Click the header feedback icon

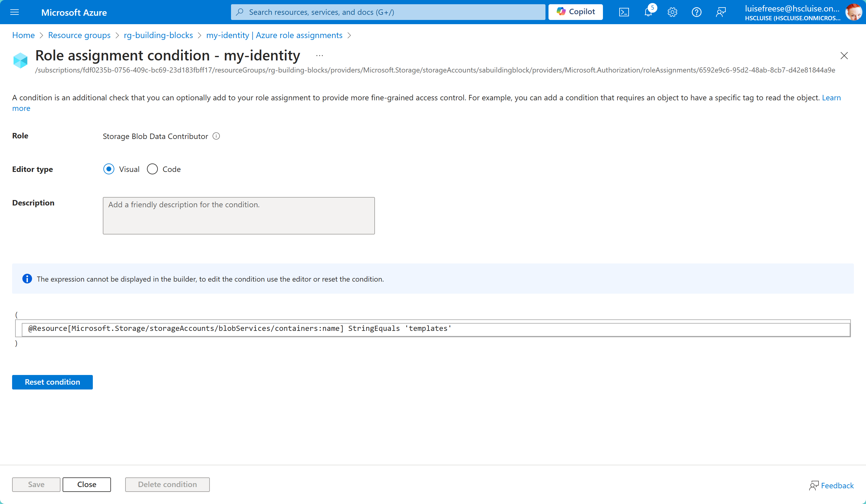click(x=721, y=12)
